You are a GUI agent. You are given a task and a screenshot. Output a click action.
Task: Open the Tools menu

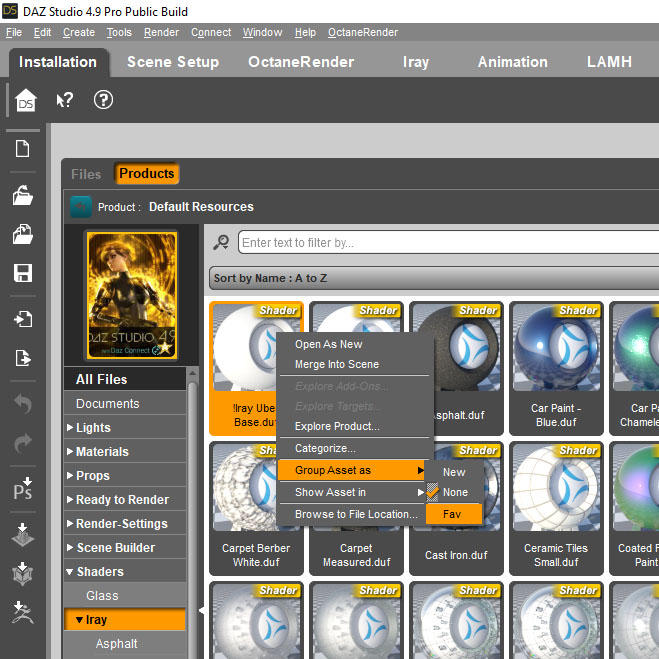coord(119,32)
